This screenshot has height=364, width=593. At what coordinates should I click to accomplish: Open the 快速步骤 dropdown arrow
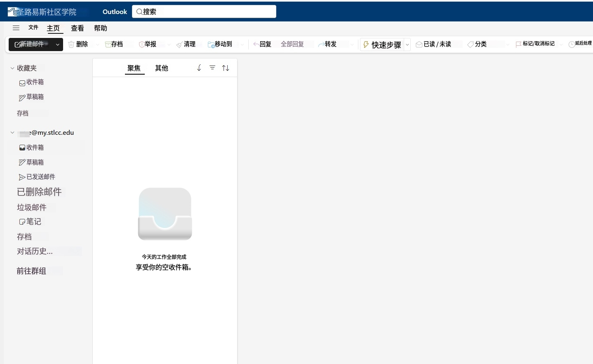[x=407, y=45]
